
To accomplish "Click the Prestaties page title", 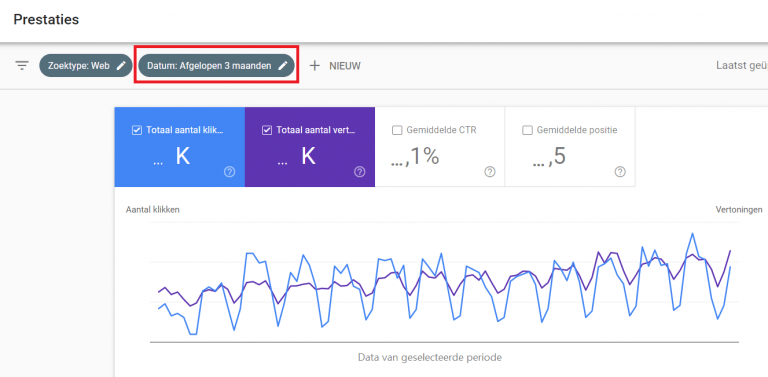I will 46,20.
